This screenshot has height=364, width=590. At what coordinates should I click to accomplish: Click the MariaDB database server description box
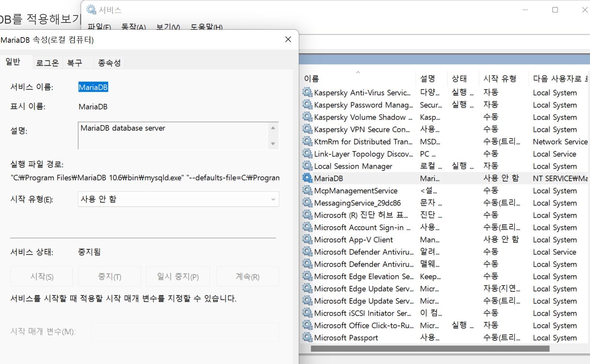178,136
